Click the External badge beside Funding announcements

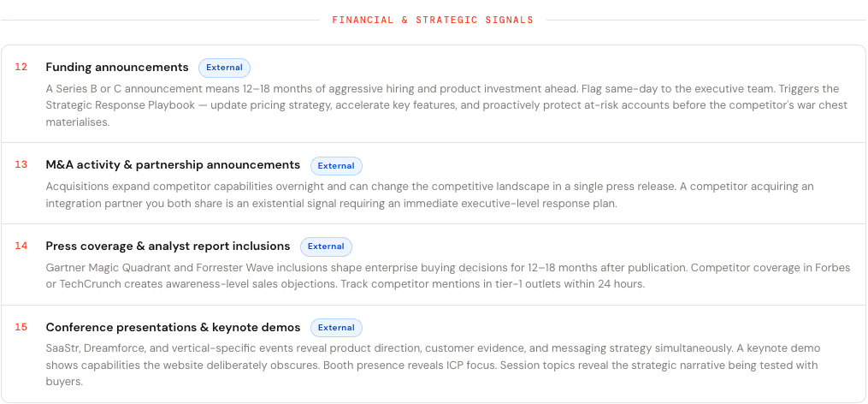pos(224,68)
